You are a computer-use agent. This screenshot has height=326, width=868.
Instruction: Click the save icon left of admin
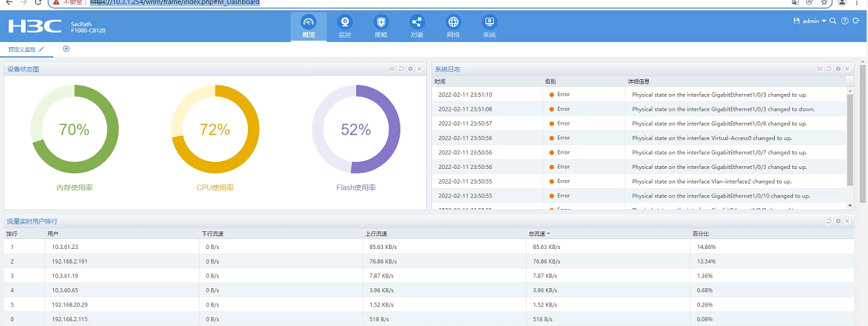click(796, 21)
